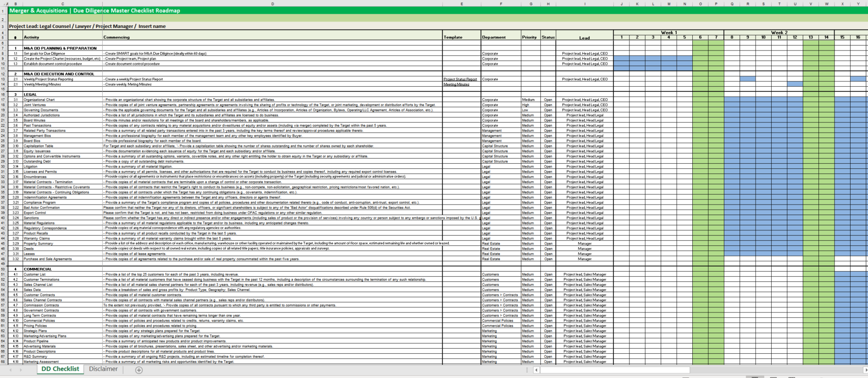Open the Project Status Report template link
Screen dimensions: 868x378
[x=460, y=79]
